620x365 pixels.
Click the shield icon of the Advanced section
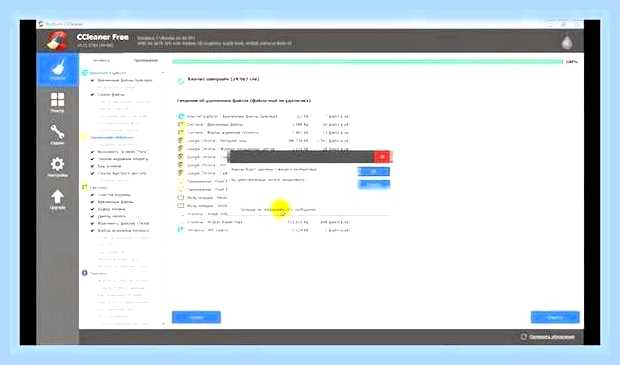tap(85, 273)
